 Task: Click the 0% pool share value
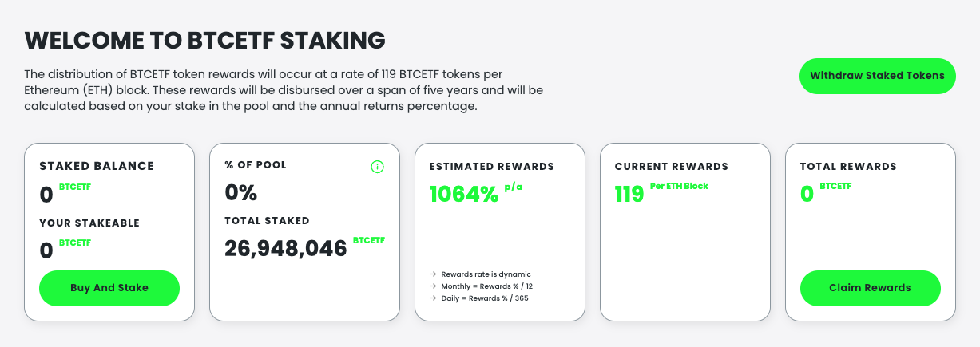click(240, 192)
